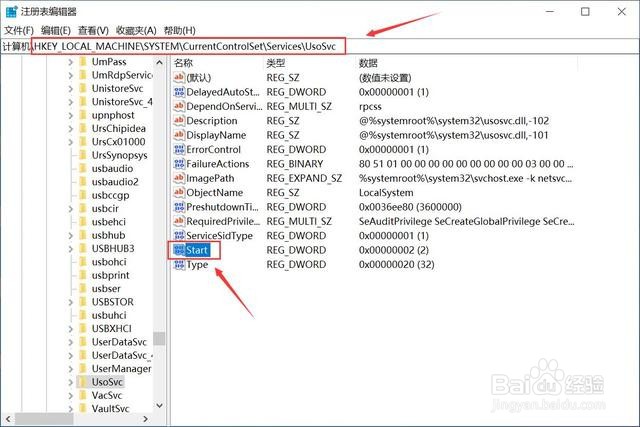Screen dimensions: 640x427
Task: Click the 名称 column header
Action: 183,63
